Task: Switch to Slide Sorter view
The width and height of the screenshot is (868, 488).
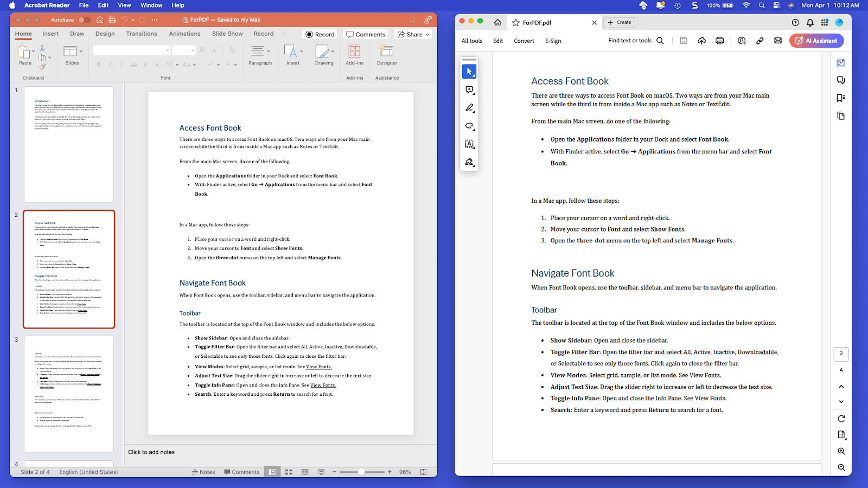Action: point(289,472)
